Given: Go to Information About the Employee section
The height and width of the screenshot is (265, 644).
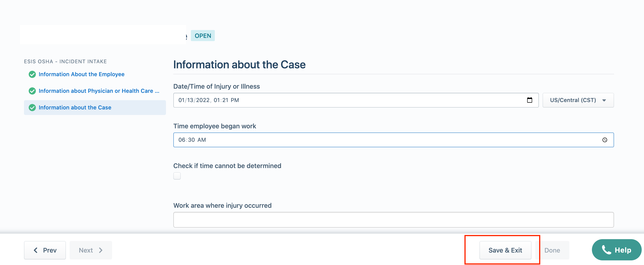Looking at the screenshot, I should tap(81, 74).
